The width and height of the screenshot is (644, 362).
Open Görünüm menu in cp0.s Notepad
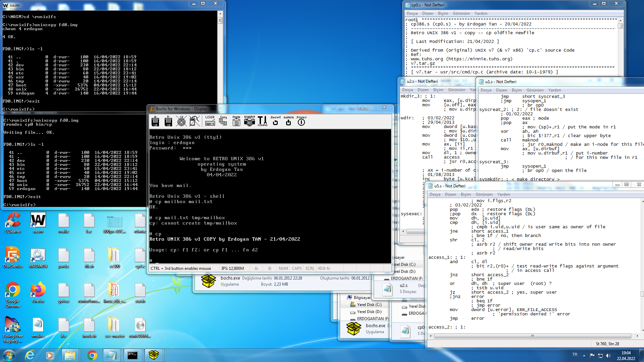coord(461,13)
